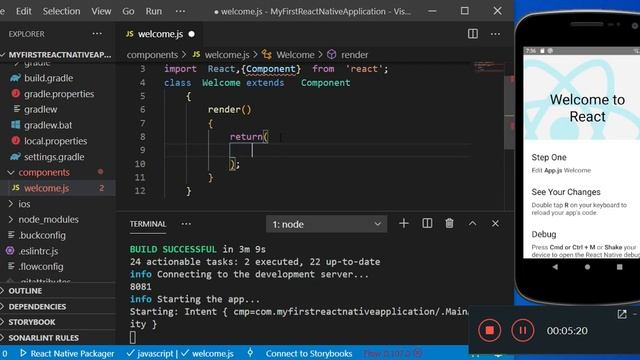
Task: Open settings.gradle file
Action: pos(54,157)
